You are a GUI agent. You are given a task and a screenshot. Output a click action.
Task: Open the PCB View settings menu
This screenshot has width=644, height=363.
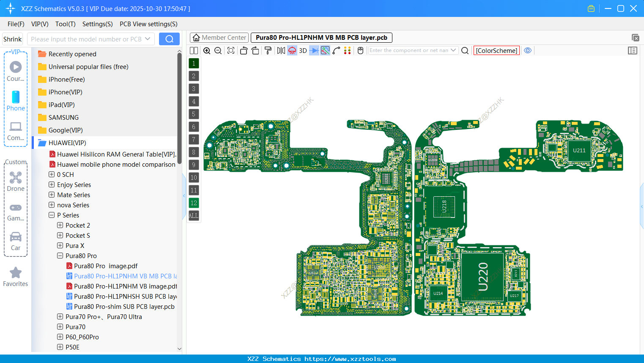click(x=148, y=24)
